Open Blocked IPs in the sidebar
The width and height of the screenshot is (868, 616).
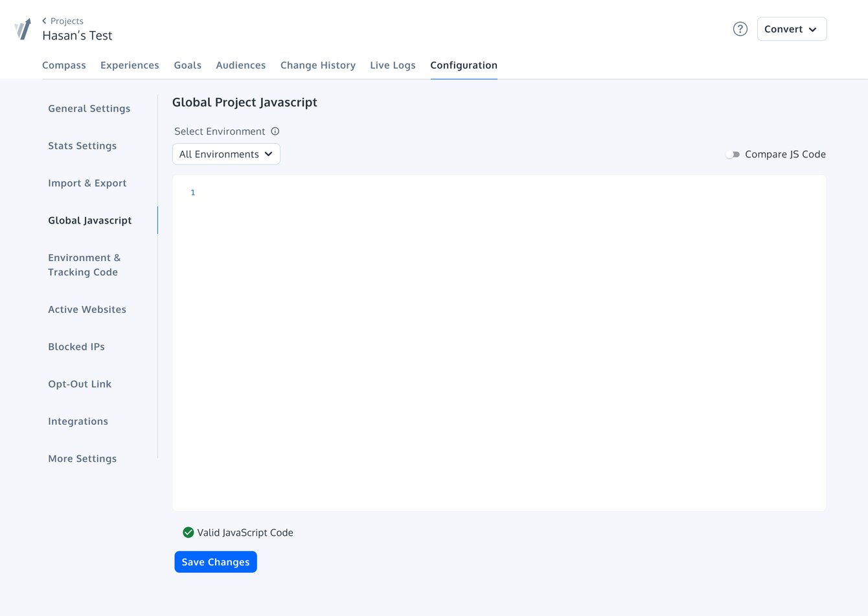(x=76, y=347)
